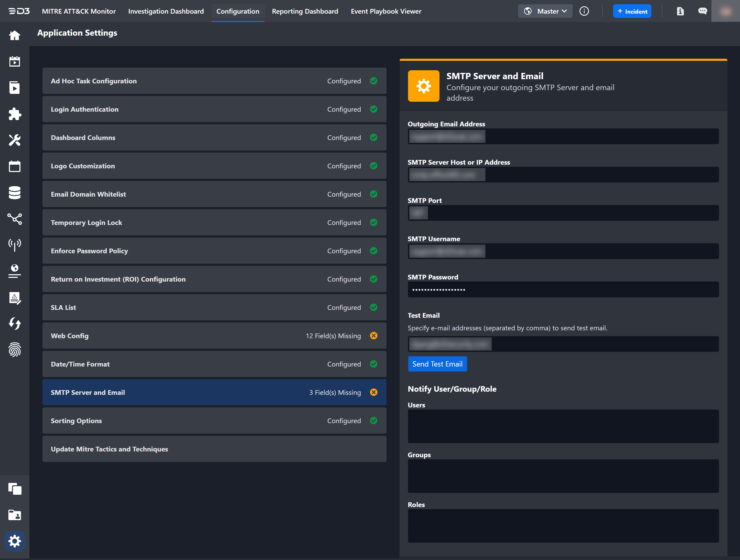Click the settings gear at sidebar bottom
740x560 pixels.
click(14, 541)
